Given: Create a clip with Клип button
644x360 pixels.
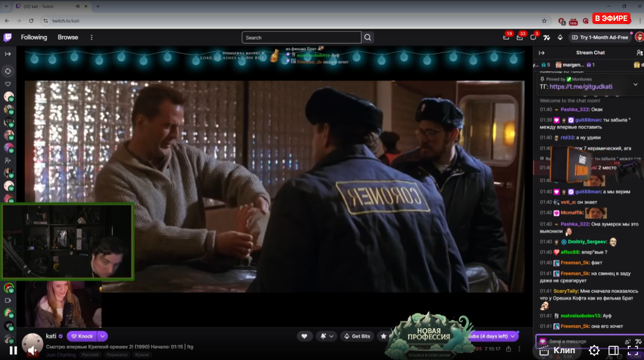Looking at the screenshot, I should pos(558,351).
